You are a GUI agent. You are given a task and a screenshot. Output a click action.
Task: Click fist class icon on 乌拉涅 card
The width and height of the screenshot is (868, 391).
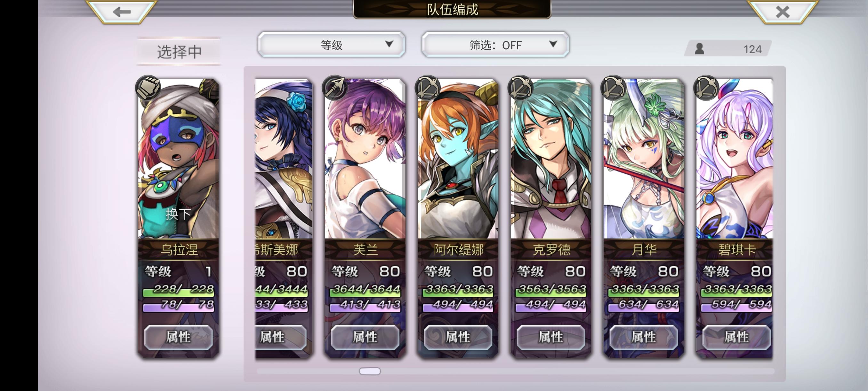pos(148,87)
